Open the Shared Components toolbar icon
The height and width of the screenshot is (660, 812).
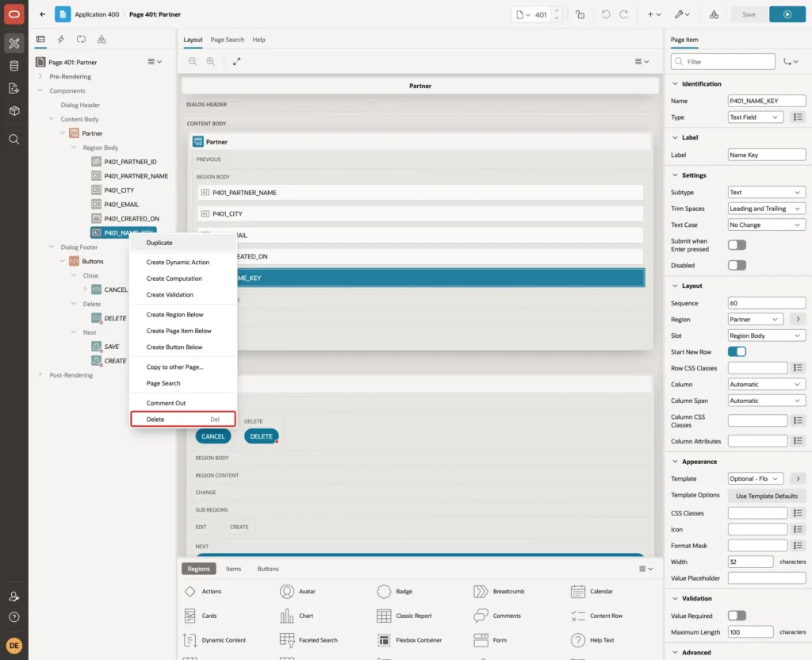pos(714,14)
